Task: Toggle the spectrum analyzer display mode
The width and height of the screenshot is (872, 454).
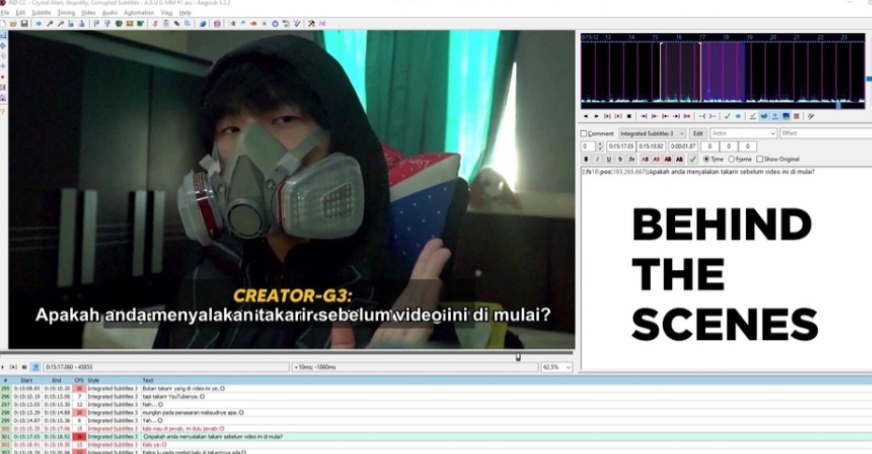Action: (x=786, y=116)
